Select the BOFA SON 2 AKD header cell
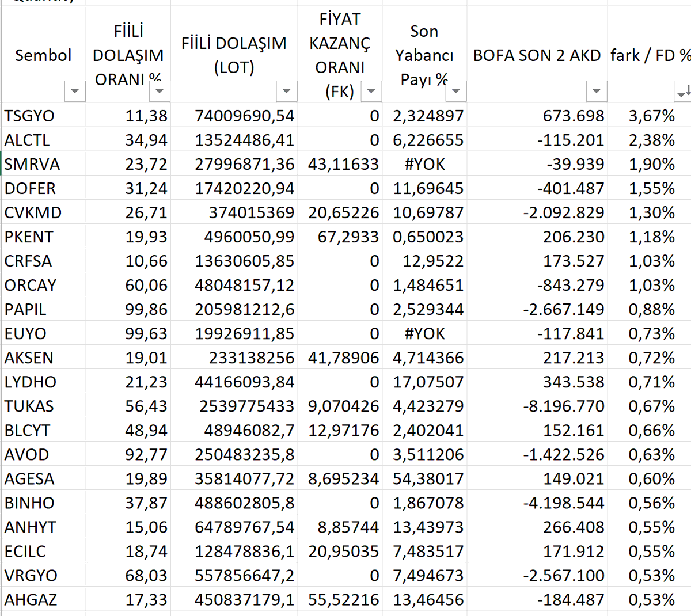Image resolution: width=691 pixels, height=616 pixels. click(537, 55)
